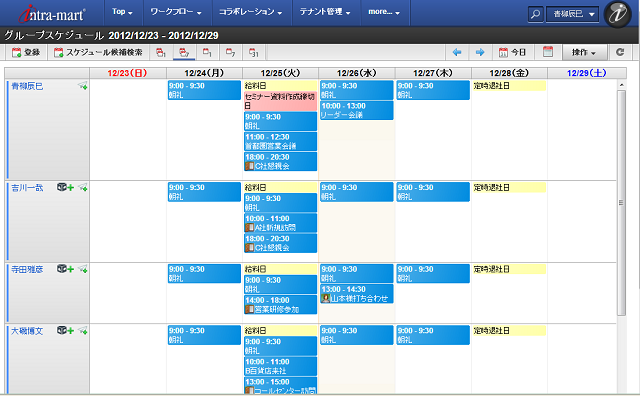Image resolution: width=640 pixels, height=396 pixels.
Task: Switch to personal day view icon
Action: click(x=207, y=52)
